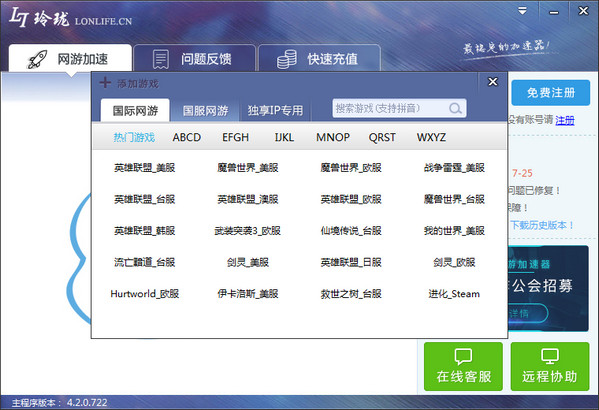
Task: Choose 进化_Steam from the game list
Action: 454,294
